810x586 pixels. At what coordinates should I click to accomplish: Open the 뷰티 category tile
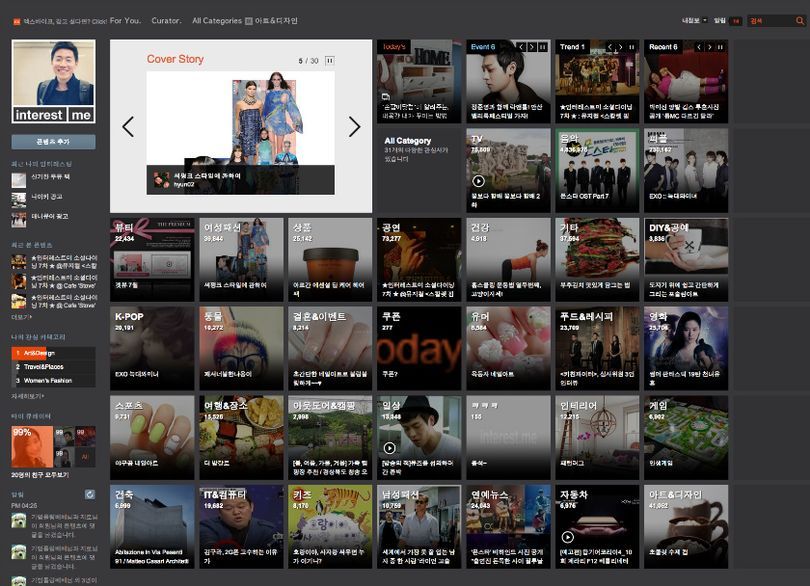(x=152, y=259)
